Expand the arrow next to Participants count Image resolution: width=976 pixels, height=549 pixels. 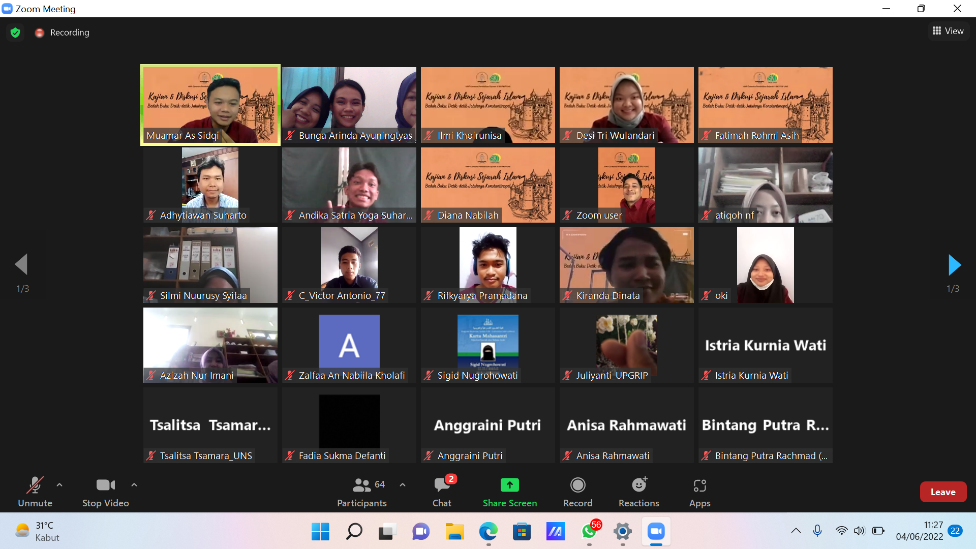[x=402, y=485]
